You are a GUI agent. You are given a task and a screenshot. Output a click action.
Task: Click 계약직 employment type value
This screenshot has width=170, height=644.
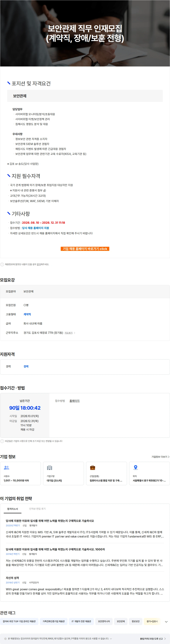[x=27, y=314]
